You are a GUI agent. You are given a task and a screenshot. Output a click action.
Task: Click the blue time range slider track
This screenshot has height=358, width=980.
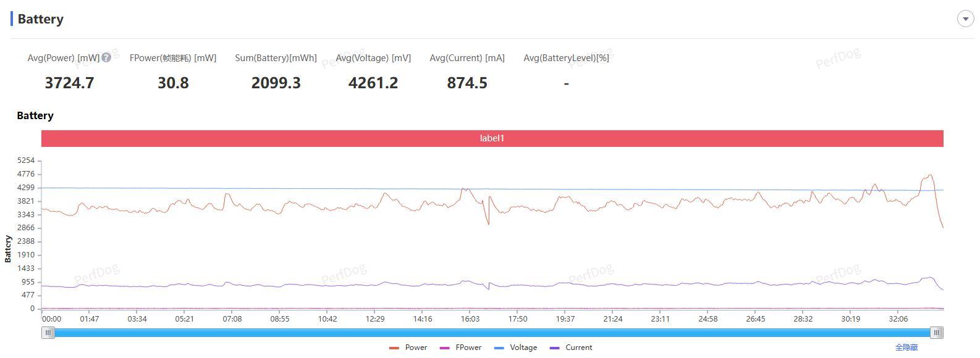pos(492,333)
